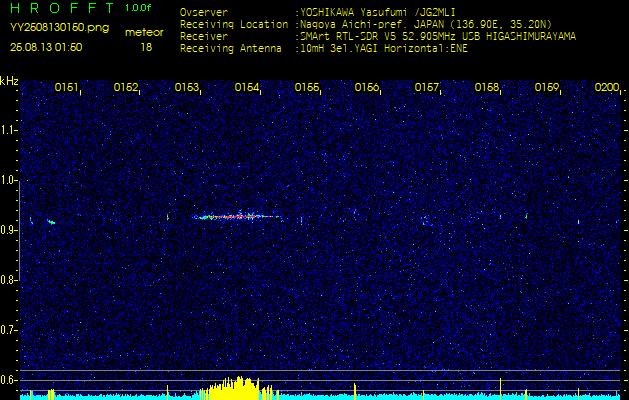Click the 0158 time axis marker
Image resolution: width=629 pixels, height=400 pixels.
(x=487, y=87)
